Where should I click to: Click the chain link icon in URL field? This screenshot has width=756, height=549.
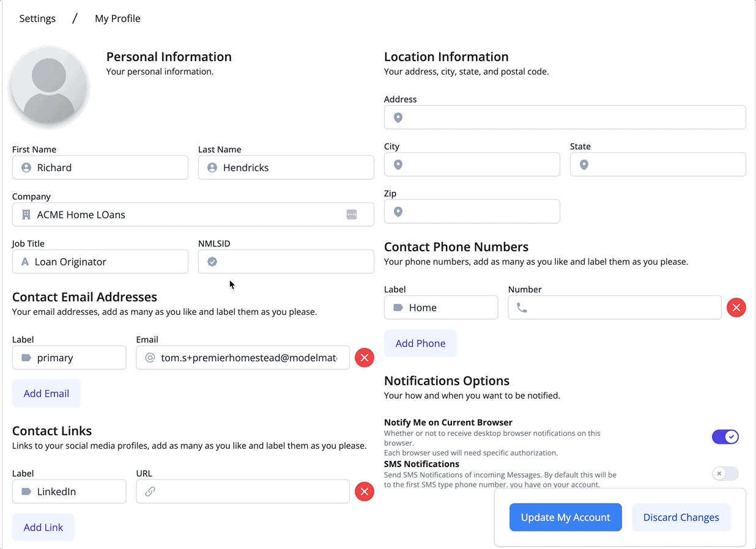point(150,492)
